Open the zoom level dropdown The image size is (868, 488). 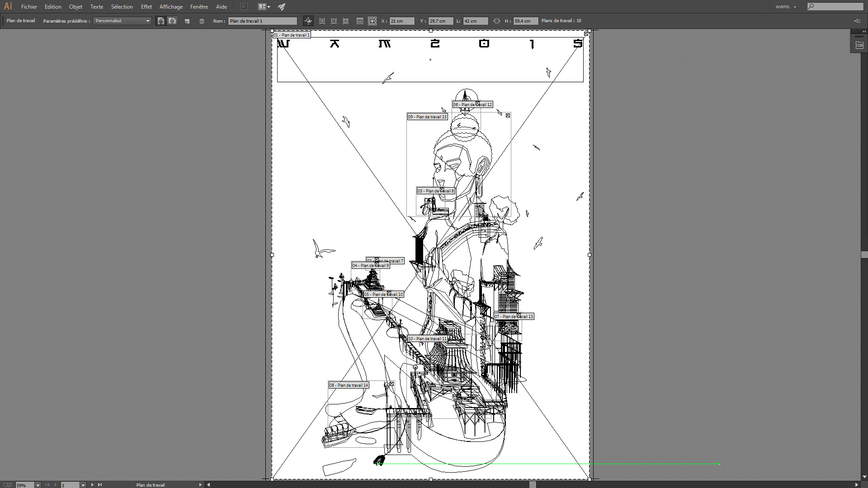38,485
